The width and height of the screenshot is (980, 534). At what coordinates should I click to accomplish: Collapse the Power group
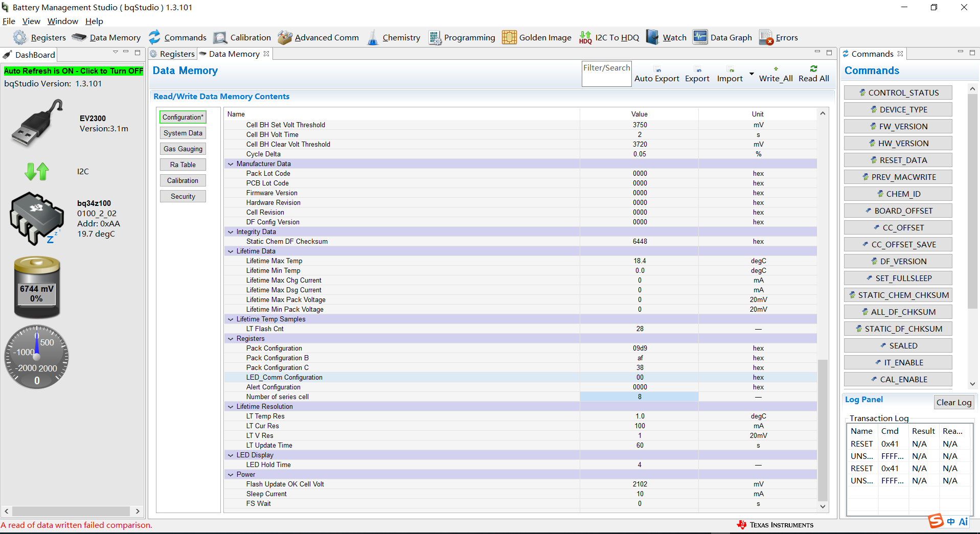[x=231, y=475]
